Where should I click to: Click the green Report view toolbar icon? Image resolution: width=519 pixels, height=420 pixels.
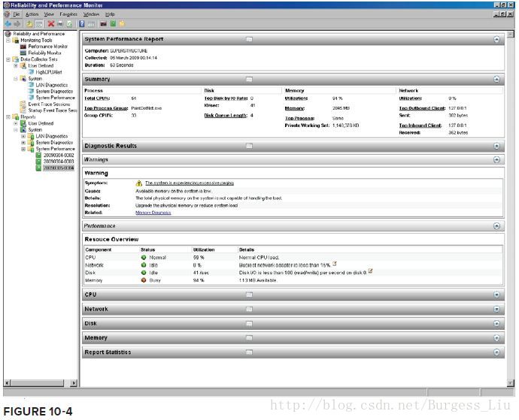(113, 24)
